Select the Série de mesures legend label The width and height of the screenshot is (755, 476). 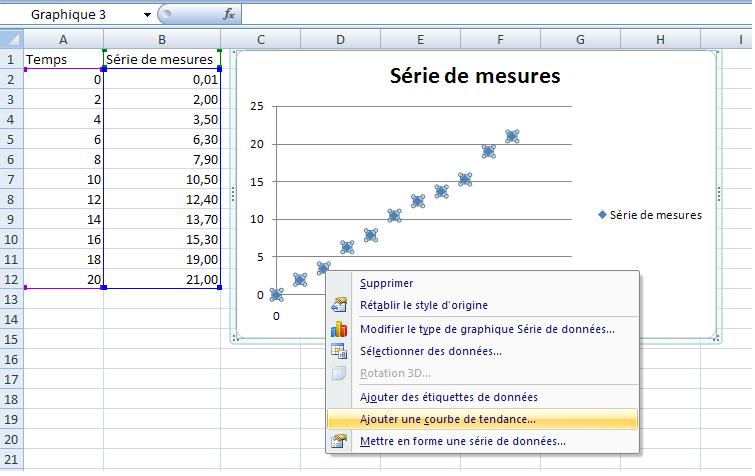pos(655,215)
